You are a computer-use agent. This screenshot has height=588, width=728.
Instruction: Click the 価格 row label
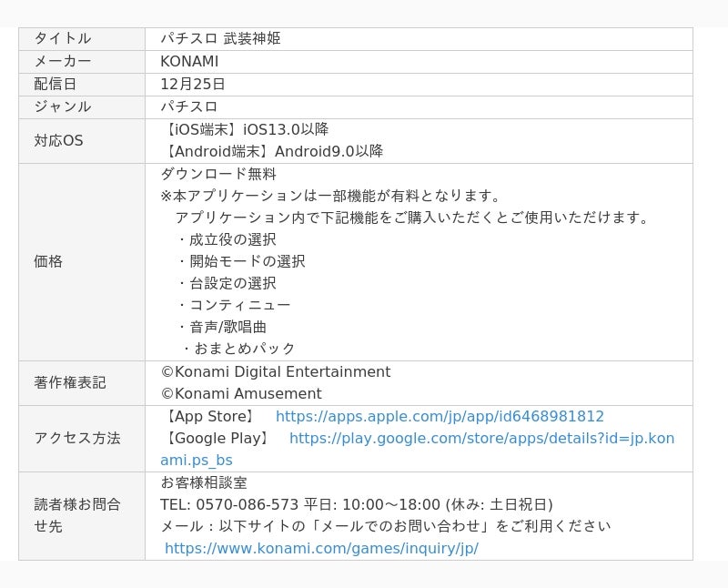(48, 261)
